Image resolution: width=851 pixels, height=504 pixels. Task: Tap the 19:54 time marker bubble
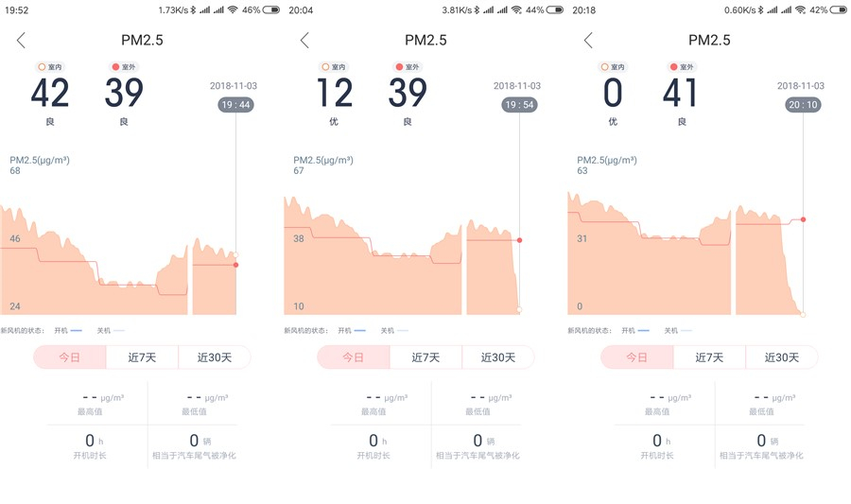tap(519, 105)
